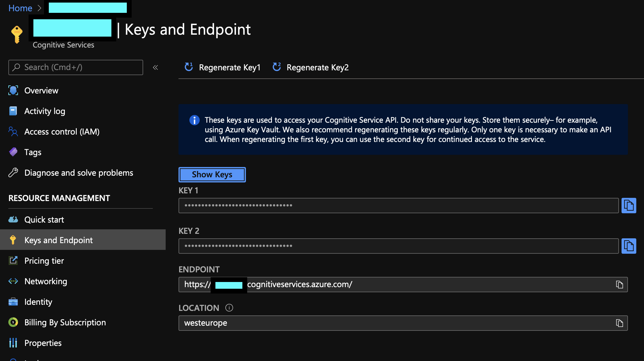Image resolution: width=644 pixels, height=361 pixels.
Task: Click the ENDPOINT URL field
Action: point(403,285)
